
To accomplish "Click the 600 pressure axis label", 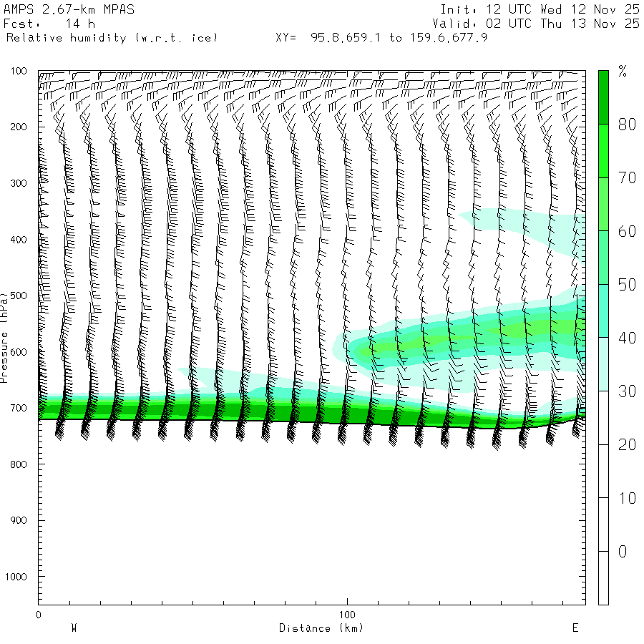I will 19,351.
